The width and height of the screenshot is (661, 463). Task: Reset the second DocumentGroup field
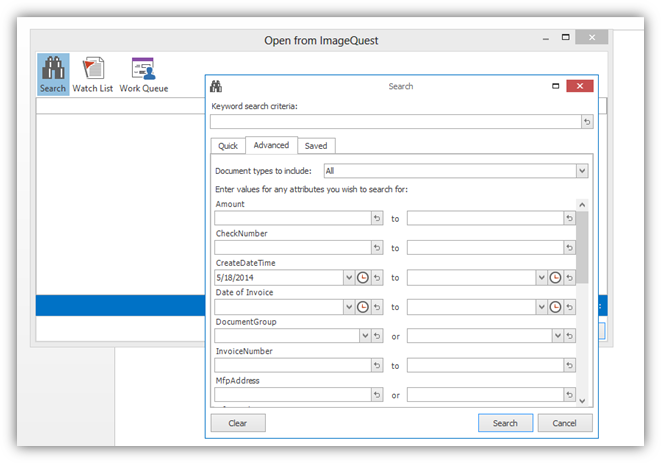[570, 336]
